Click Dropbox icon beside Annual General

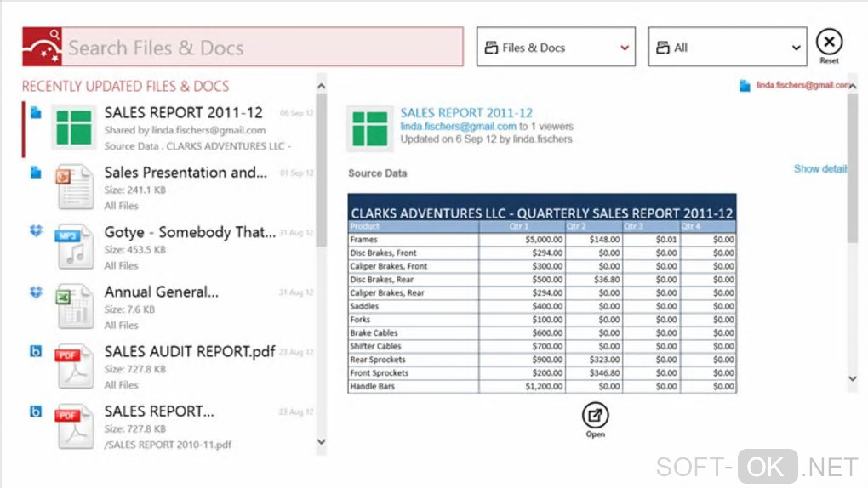tap(36, 292)
